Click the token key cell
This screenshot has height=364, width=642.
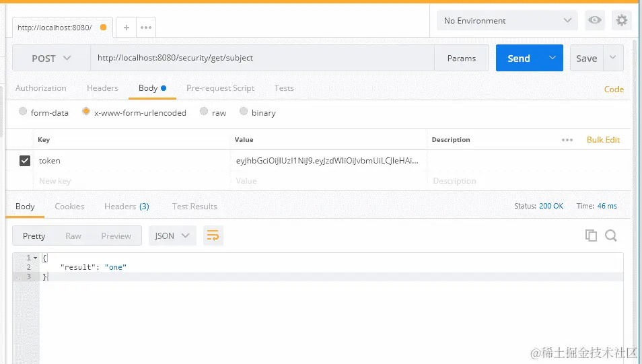point(132,161)
